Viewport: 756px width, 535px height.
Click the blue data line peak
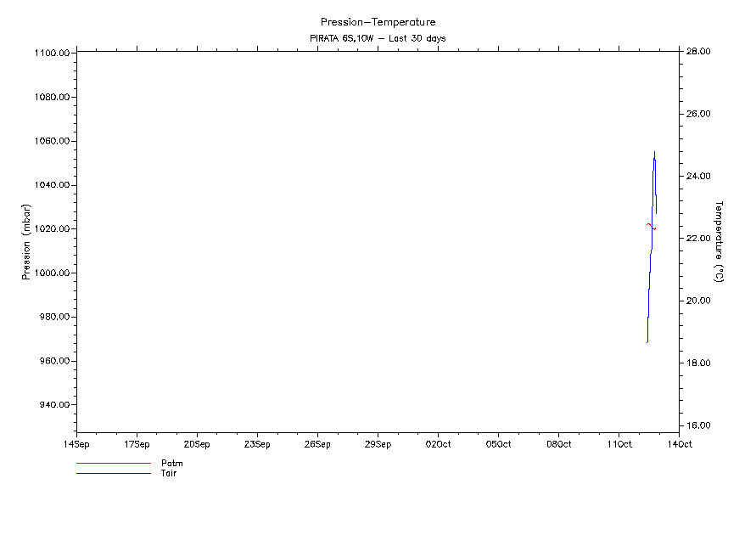click(x=654, y=155)
